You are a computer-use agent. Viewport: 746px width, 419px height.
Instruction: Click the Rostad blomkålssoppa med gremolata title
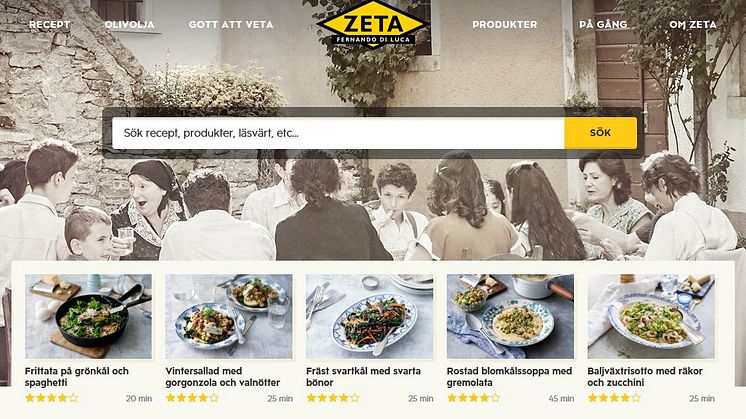(x=510, y=377)
